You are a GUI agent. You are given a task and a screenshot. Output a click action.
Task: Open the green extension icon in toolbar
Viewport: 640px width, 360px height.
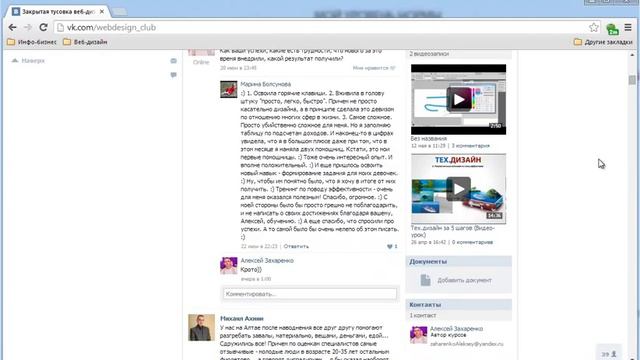click(612, 29)
